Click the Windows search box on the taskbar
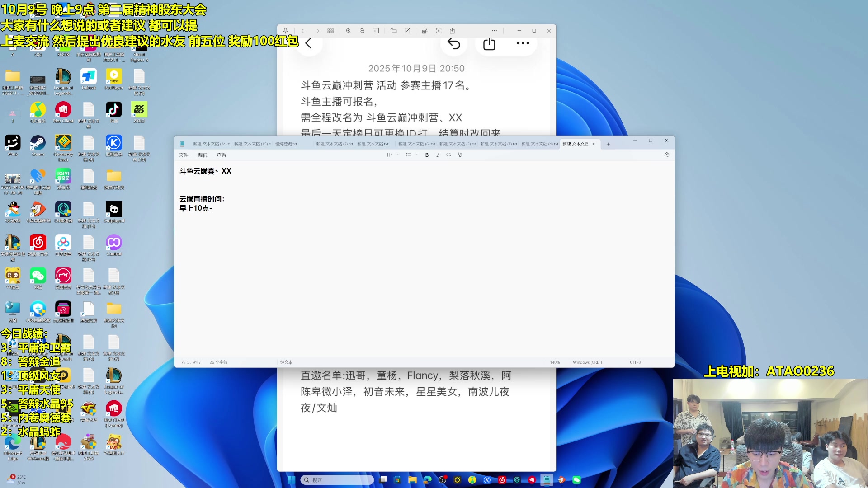 pyautogui.click(x=337, y=479)
